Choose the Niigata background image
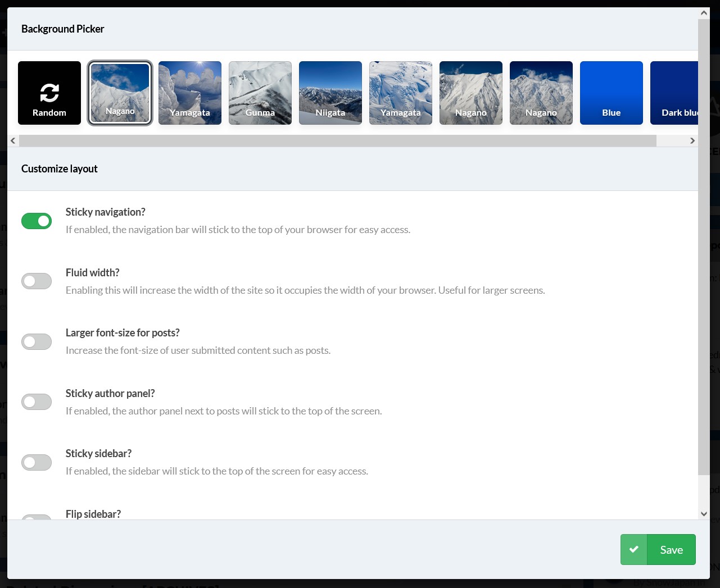Viewport: 720px width, 588px height. point(330,93)
